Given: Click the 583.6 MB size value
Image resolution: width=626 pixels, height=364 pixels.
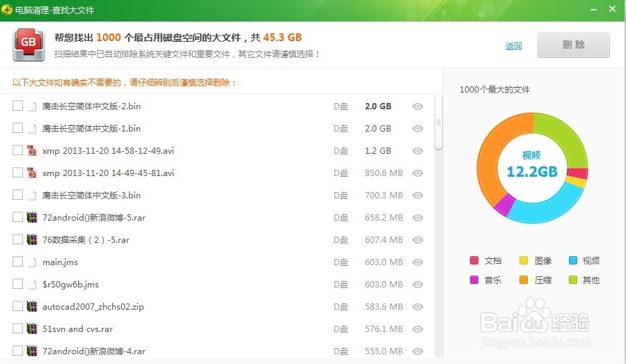Looking at the screenshot, I should 384,307.
